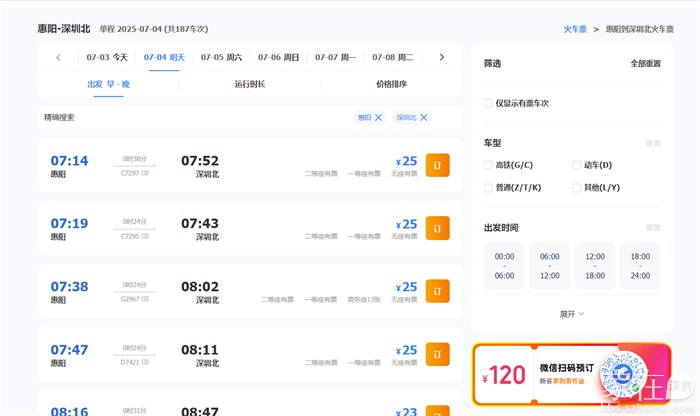Book the 07:14 train C7297
Viewport: 700px width, 416px height.
[437, 166]
